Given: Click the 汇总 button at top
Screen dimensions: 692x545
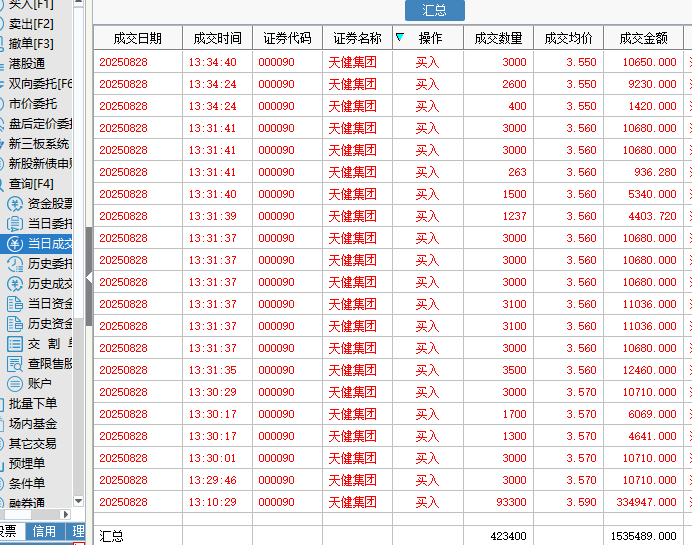Looking at the screenshot, I should coord(435,10).
